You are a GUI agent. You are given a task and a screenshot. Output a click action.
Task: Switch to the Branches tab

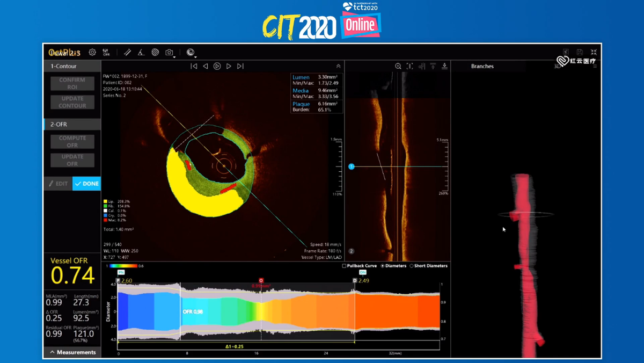[x=482, y=66]
